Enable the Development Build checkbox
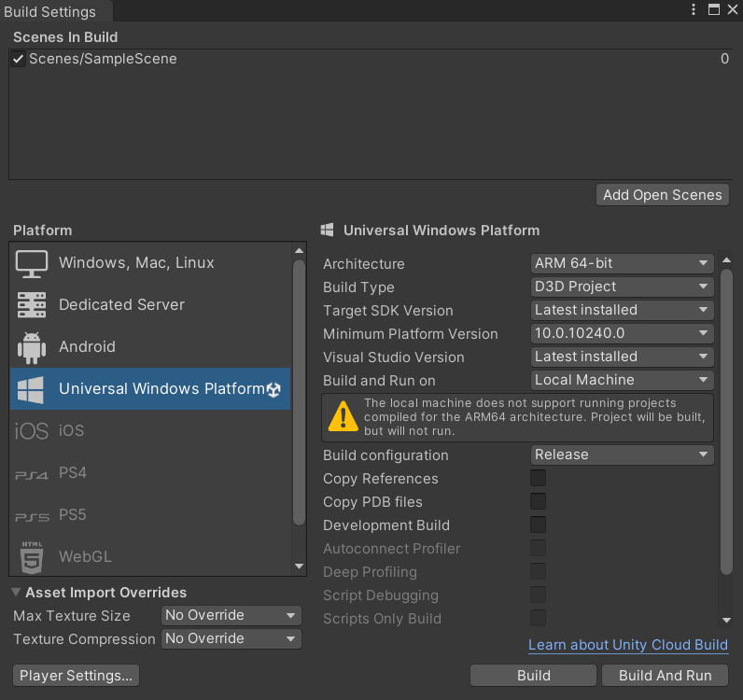The width and height of the screenshot is (743, 700). click(538, 525)
